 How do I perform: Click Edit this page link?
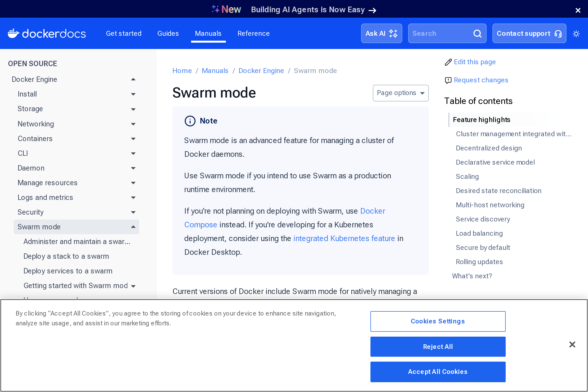pos(475,62)
